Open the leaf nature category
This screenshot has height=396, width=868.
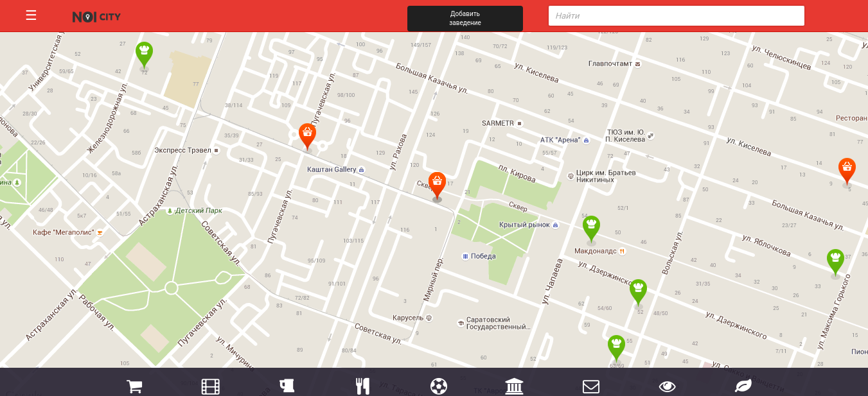[x=743, y=386]
